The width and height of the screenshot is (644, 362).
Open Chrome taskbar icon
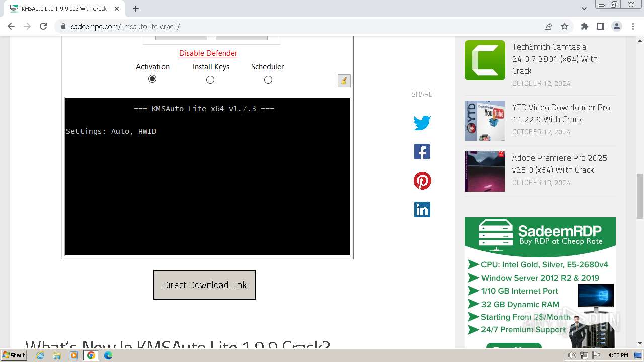click(x=91, y=355)
